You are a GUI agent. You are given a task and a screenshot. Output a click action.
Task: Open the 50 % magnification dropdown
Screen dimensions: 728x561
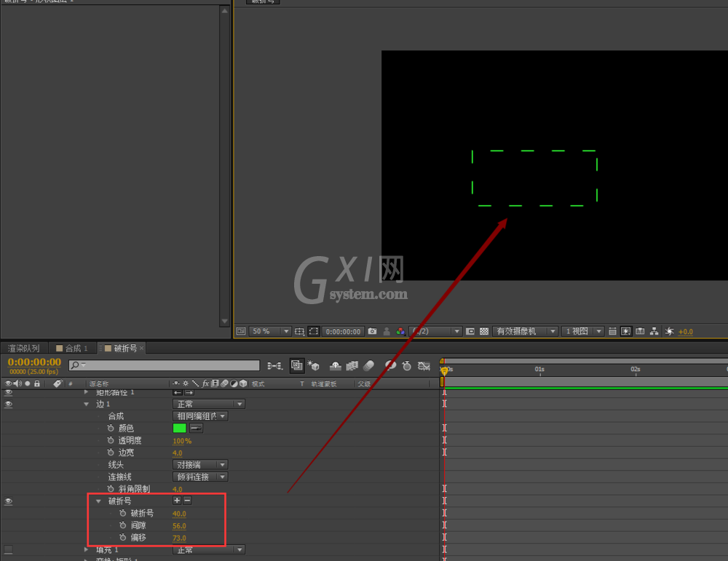[270, 331]
